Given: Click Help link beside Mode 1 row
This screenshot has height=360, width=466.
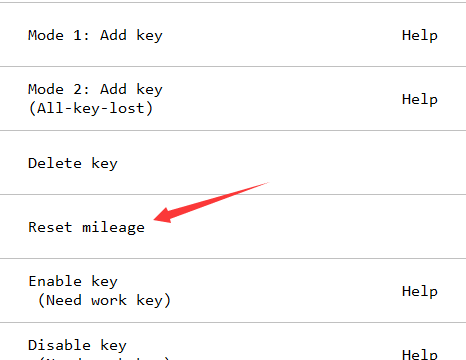Looking at the screenshot, I should (x=420, y=35).
